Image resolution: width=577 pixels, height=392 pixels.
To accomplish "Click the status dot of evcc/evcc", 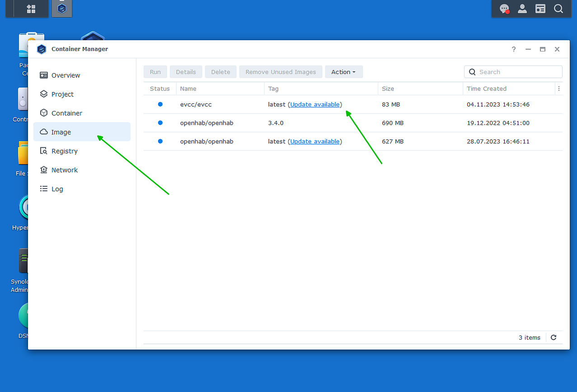I will tap(160, 104).
